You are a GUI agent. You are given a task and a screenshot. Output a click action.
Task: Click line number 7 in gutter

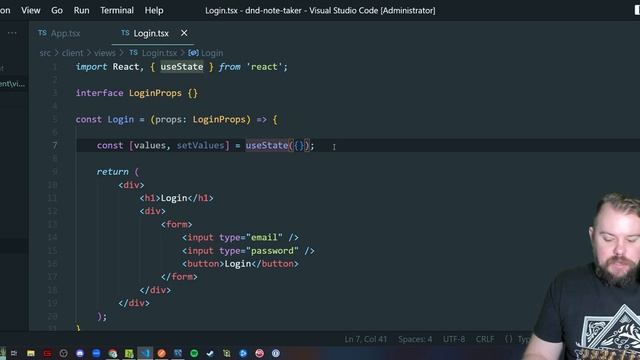(x=55, y=146)
